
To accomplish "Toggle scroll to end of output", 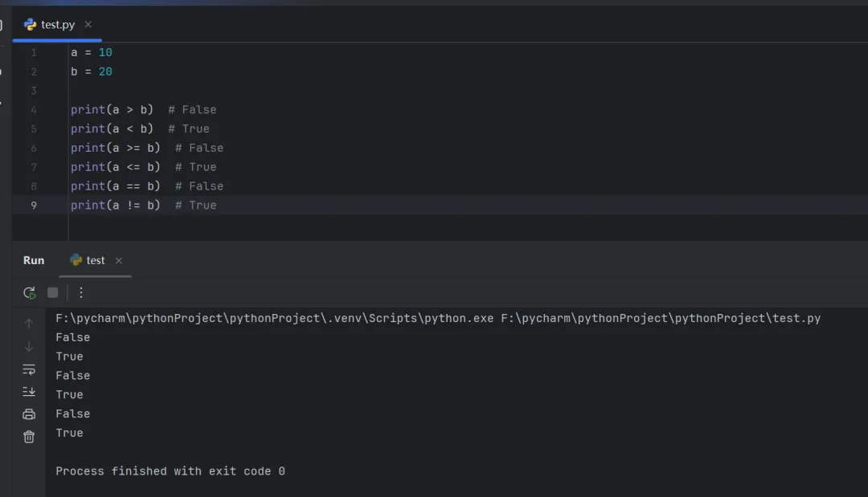I will point(29,392).
